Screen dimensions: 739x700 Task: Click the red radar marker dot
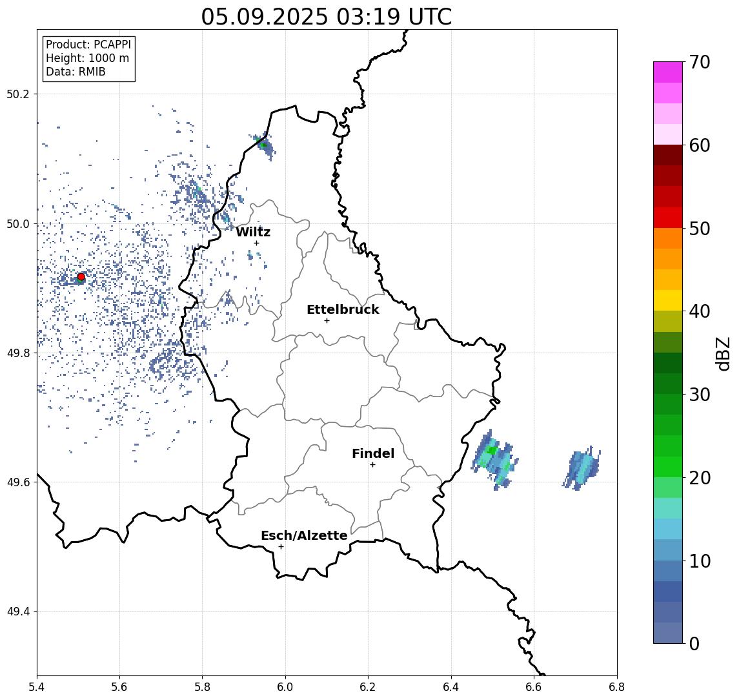click(x=81, y=276)
